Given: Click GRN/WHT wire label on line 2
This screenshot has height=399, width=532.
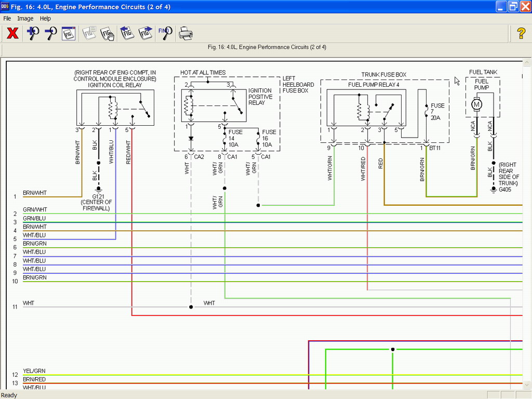Looking at the screenshot, I should pos(35,210).
